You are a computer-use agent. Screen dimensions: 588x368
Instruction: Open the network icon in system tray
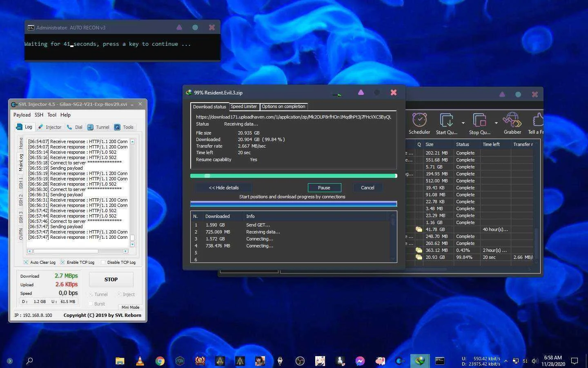pos(516,361)
